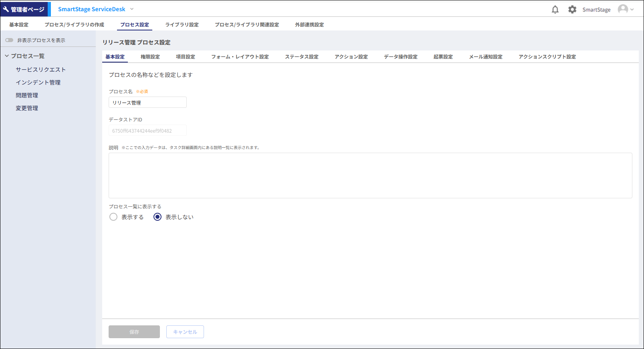Select インシデント管理 in the process list

[38, 83]
